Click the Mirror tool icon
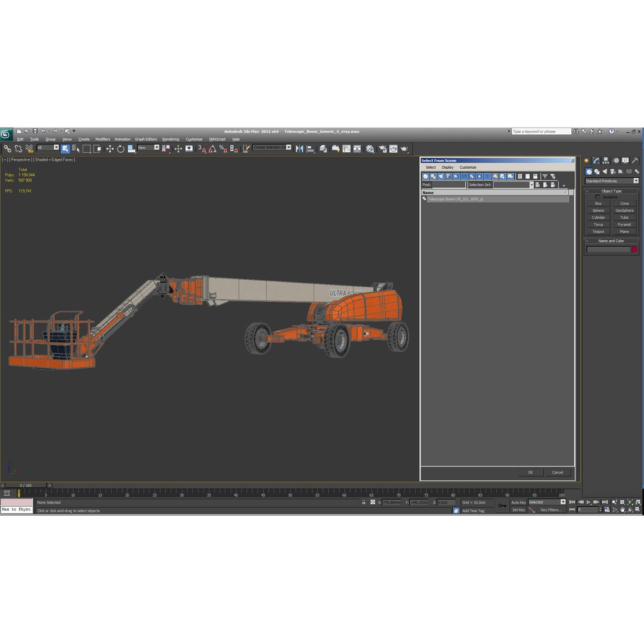 (299, 148)
